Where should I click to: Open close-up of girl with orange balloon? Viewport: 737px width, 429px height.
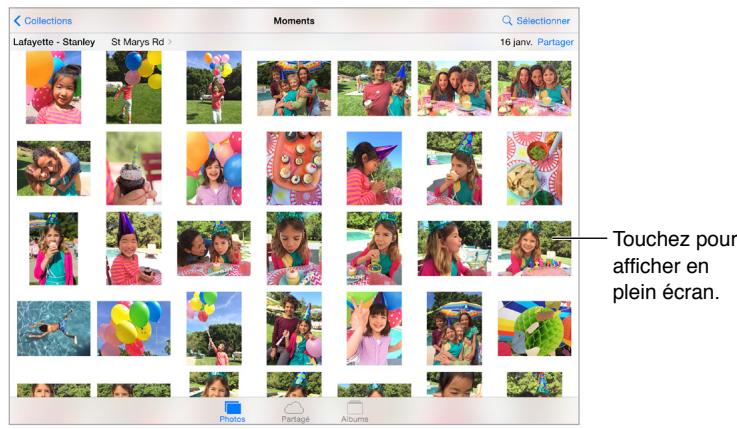click(x=54, y=87)
